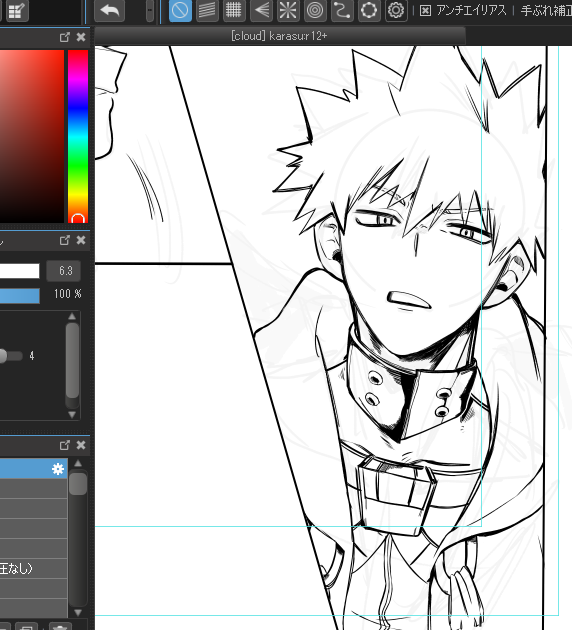Float the brush list panel with pop-out icon
Screen dimensions: 572x630
(x=64, y=445)
